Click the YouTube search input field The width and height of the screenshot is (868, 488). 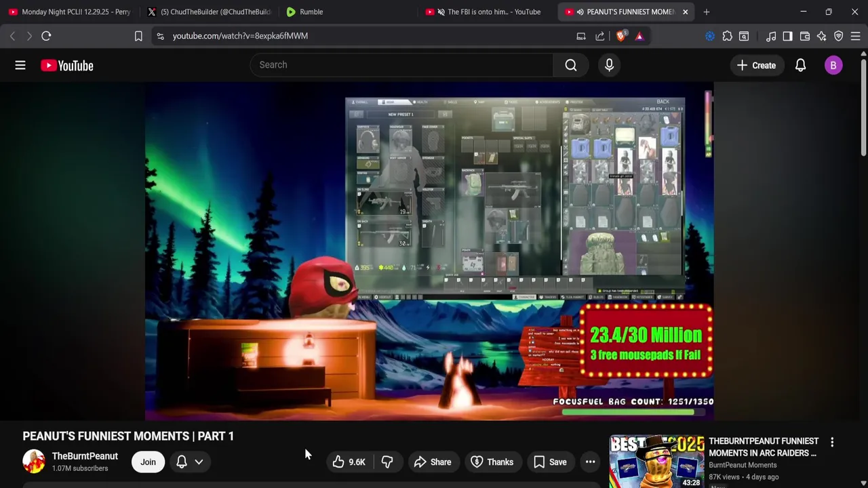tap(401, 65)
